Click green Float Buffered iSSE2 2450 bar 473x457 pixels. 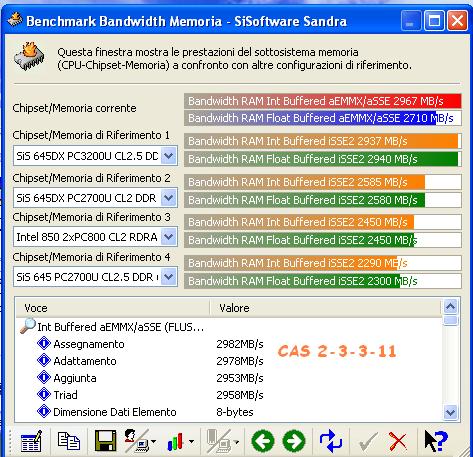click(x=323, y=240)
